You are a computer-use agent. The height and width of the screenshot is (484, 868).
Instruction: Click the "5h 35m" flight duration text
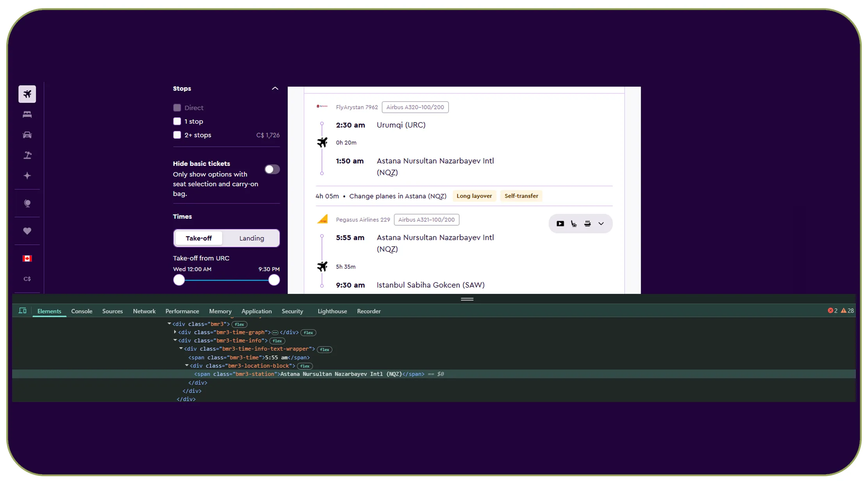[x=346, y=267]
